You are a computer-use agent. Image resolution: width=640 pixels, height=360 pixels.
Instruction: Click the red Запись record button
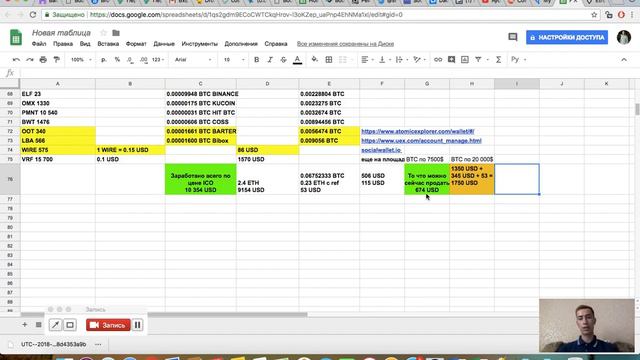point(108,325)
